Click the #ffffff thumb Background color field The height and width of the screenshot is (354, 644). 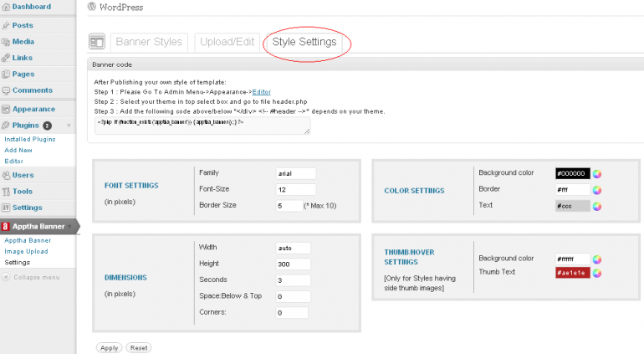[x=573, y=259]
